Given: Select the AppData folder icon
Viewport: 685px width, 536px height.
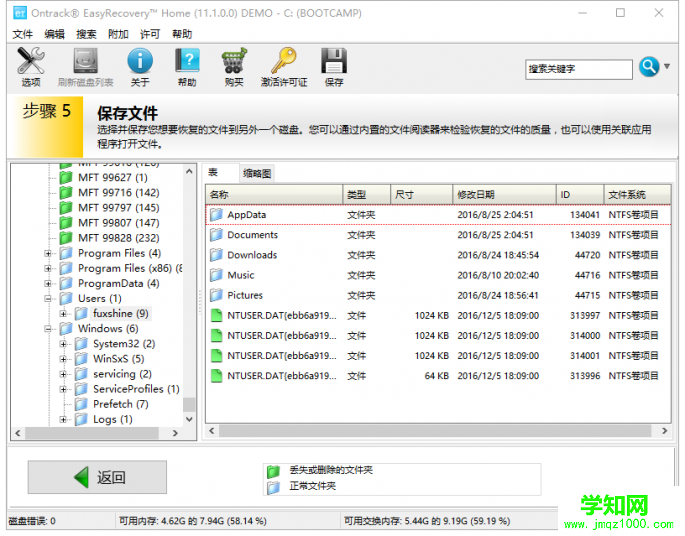Looking at the screenshot, I should click(x=216, y=214).
